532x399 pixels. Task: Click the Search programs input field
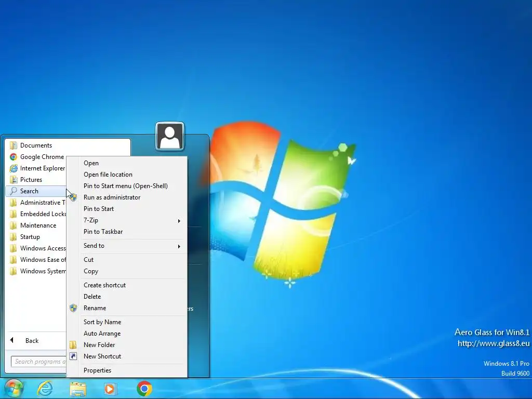38,362
